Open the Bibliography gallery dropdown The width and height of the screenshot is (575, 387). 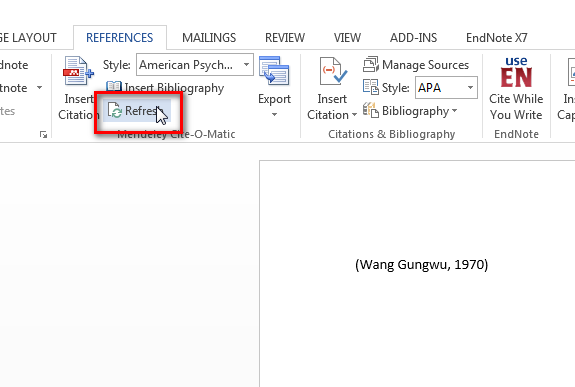tap(410, 111)
